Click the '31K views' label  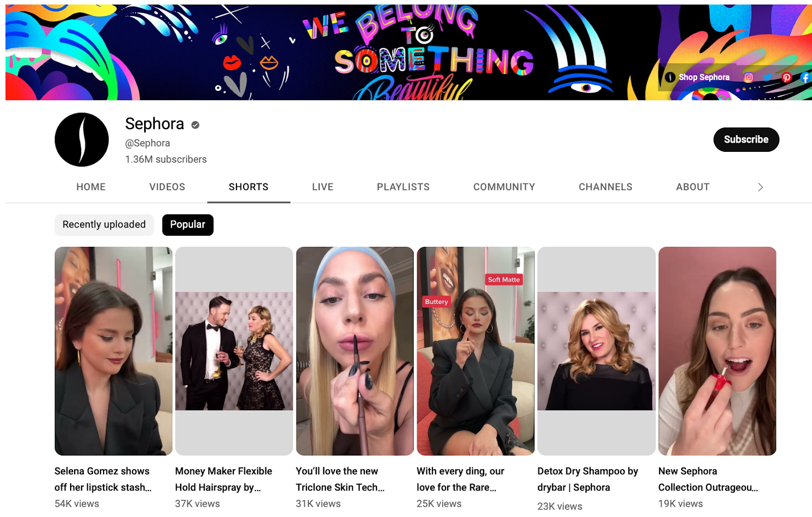click(x=318, y=504)
